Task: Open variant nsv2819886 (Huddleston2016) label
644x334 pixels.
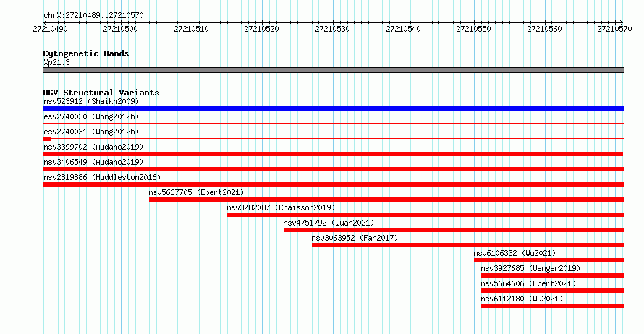Action: click(102, 177)
